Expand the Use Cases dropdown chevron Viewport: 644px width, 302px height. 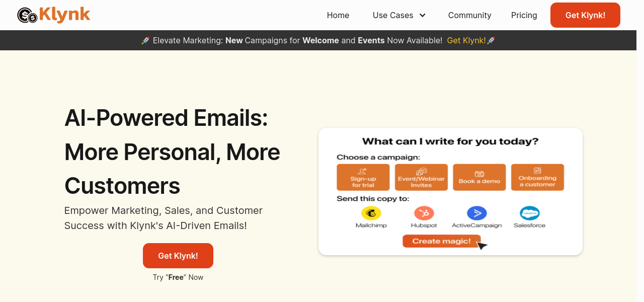[423, 16]
